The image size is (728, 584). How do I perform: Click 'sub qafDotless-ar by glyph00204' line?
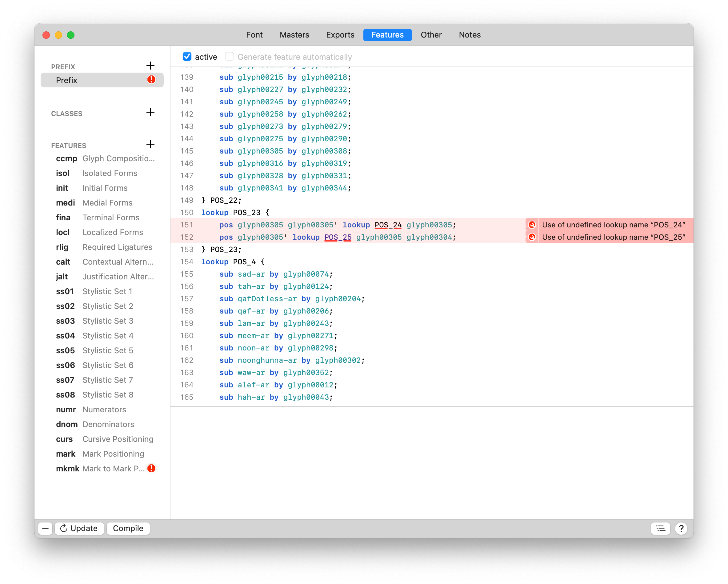[x=292, y=299]
